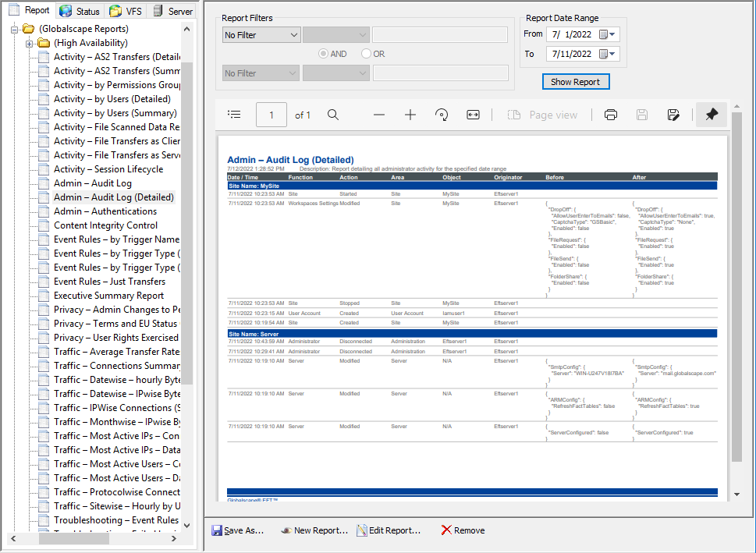Zoom in with the plus icon
The width and height of the screenshot is (756, 553).
tap(410, 115)
